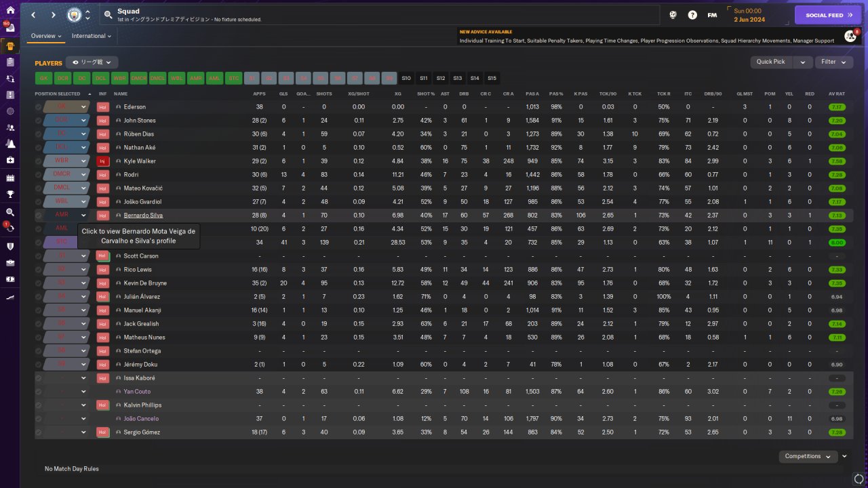The image size is (868, 488).
Task: Expand Quick Pick arrow dropdown
Action: (803, 62)
